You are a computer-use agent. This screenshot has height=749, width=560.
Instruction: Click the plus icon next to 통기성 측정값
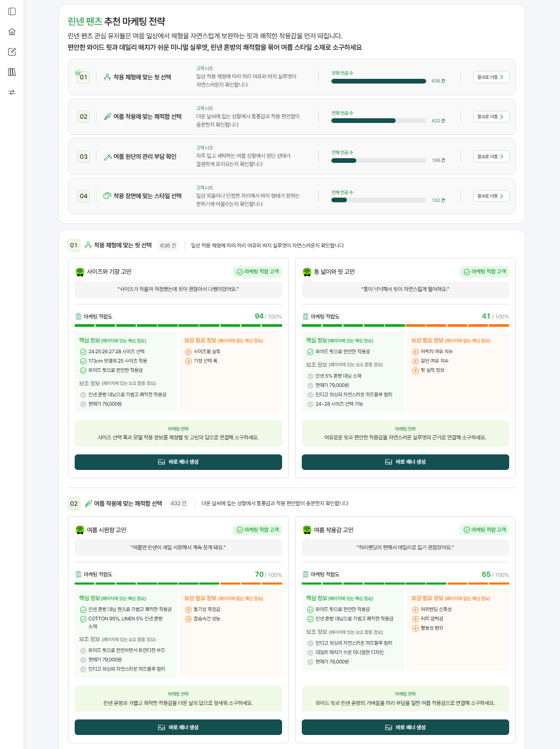coord(188,609)
